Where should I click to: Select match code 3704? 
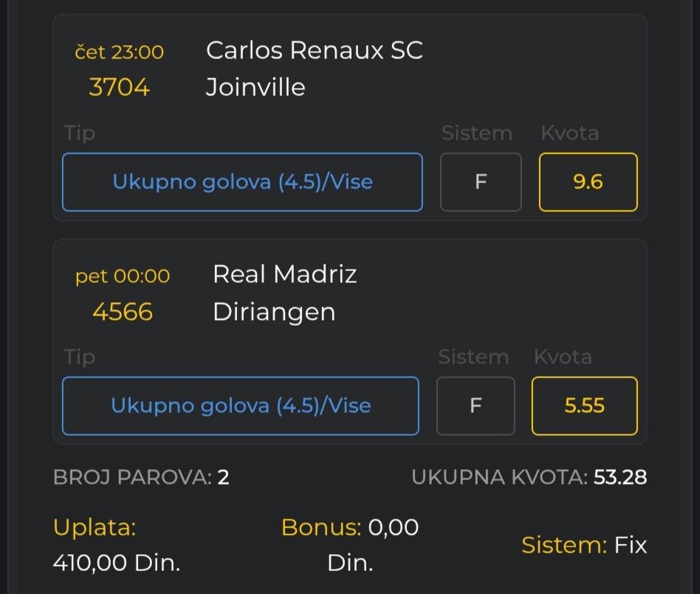click(119, 87)
